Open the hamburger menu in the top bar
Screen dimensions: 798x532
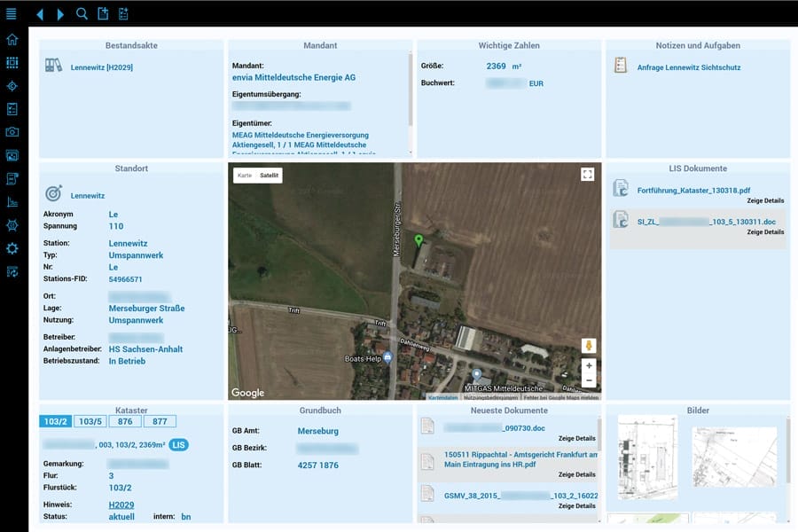[12, 13]
